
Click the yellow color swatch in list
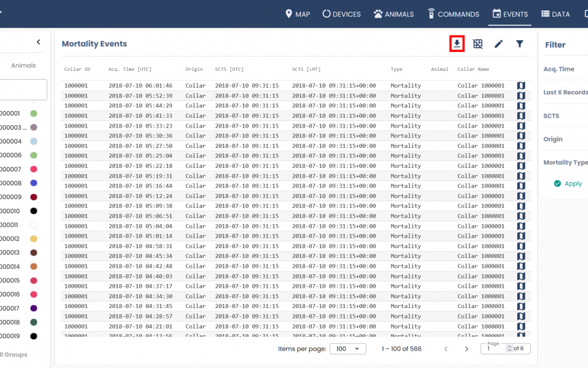34,239
